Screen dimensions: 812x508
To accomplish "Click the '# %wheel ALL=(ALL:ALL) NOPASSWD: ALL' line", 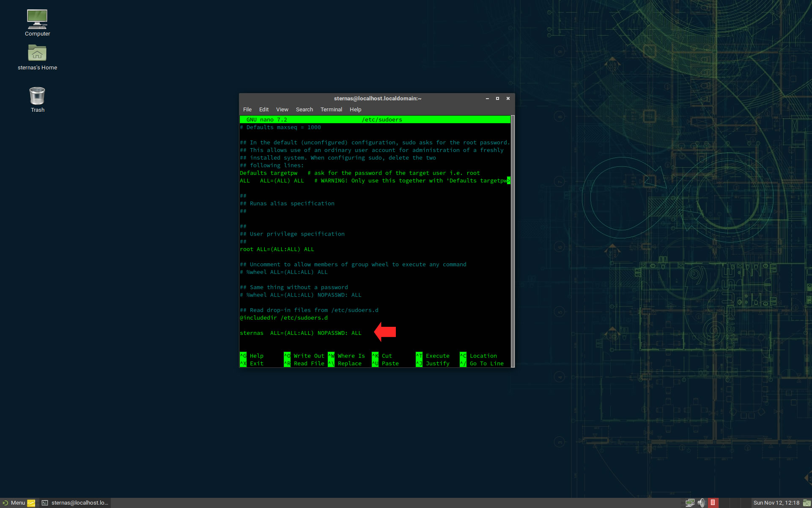I will click(301, 295).
